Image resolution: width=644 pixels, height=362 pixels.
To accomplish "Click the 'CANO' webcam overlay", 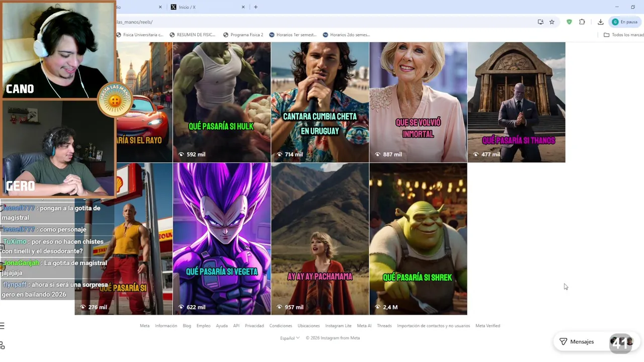I will [x=58, y=50].
